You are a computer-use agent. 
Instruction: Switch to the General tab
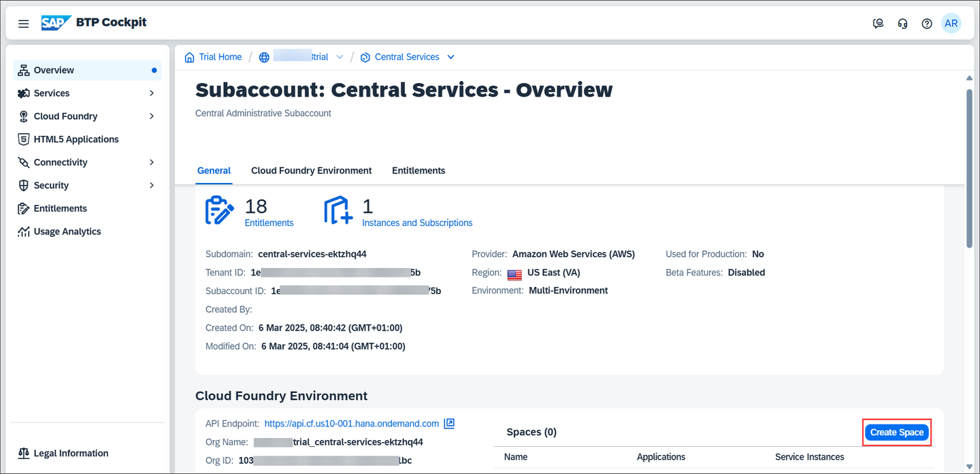(x=214, y=171)
